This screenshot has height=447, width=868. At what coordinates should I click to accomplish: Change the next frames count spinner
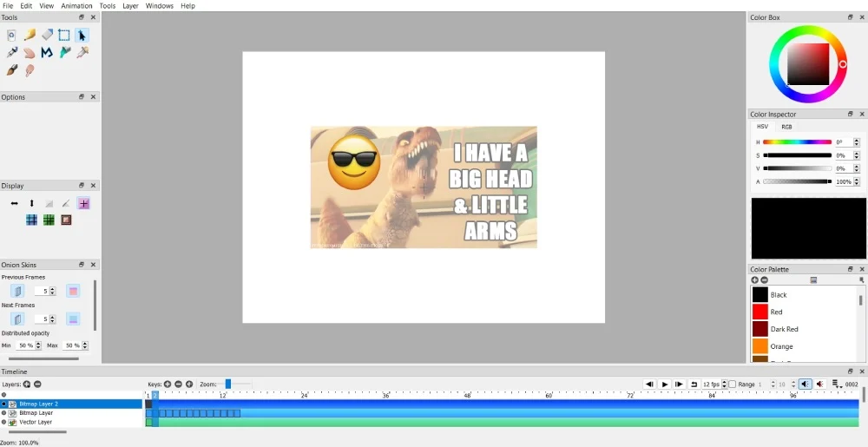45,319
